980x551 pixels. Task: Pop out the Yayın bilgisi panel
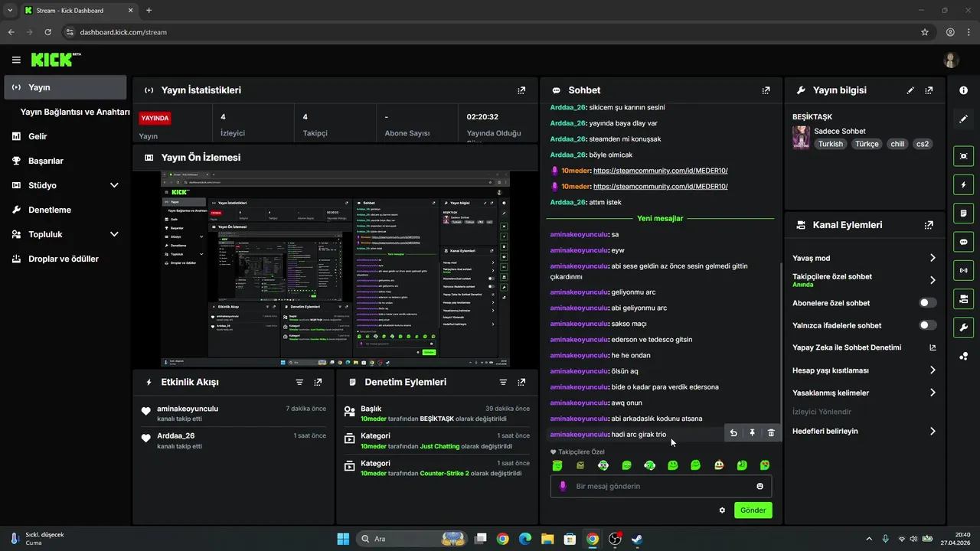coord(929,90)
